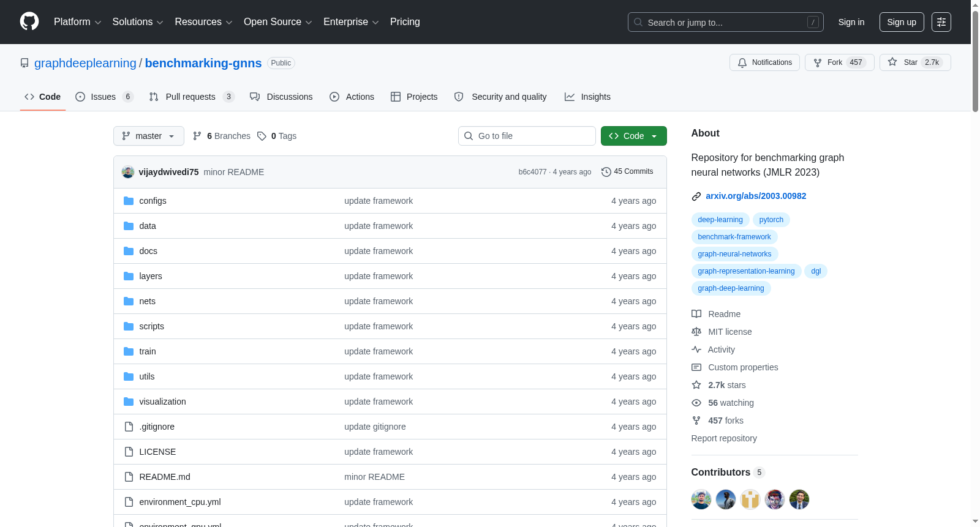Expand the Solutions menu
The width and height of the screenshot is (980, 527).
[138, 22]
